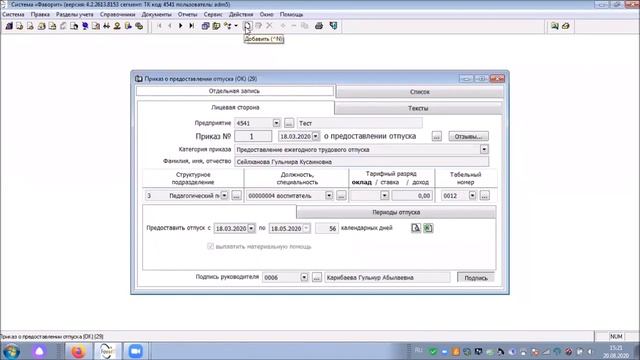Open the order date 18.03.2020 calendar dropdown

316,136
